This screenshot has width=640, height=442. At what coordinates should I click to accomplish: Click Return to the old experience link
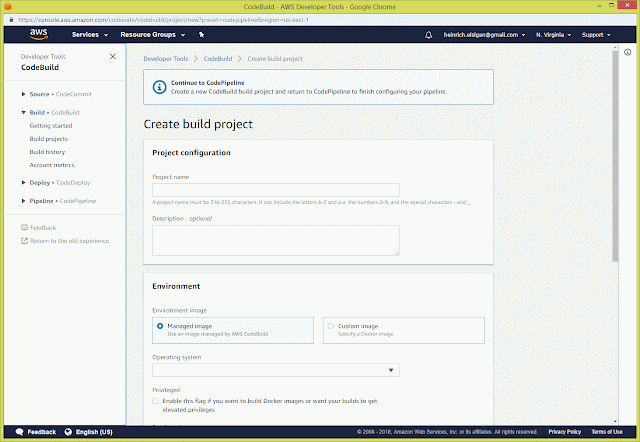69,241
